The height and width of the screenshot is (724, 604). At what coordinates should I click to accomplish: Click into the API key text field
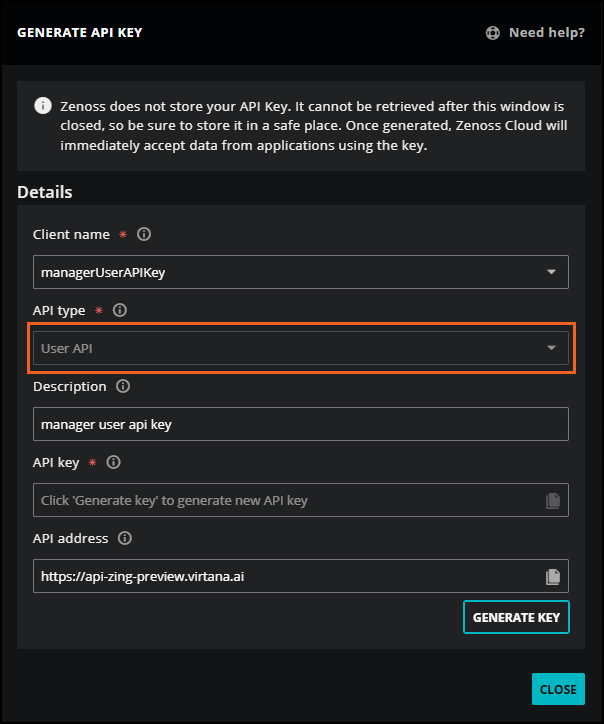point(285,500)
